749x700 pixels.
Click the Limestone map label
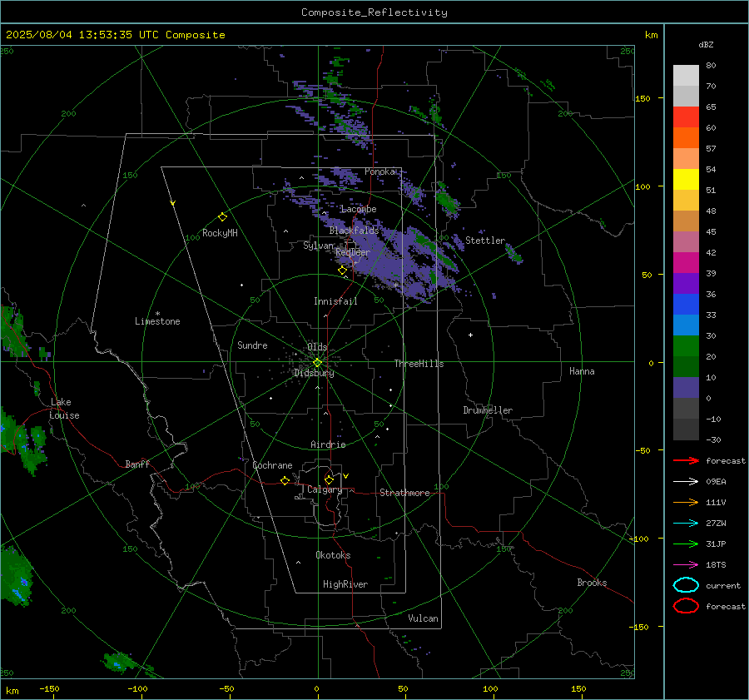pos(157,321)
